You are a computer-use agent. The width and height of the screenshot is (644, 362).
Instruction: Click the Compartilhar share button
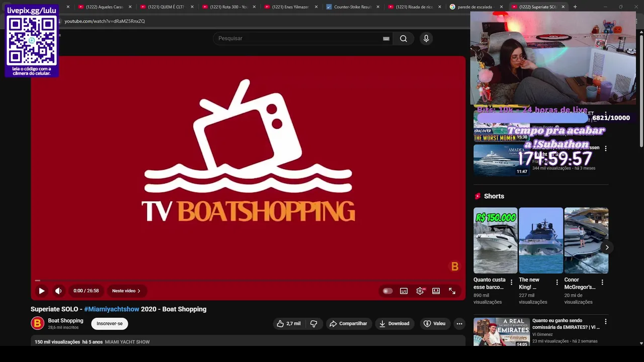(x=349, y=324)
